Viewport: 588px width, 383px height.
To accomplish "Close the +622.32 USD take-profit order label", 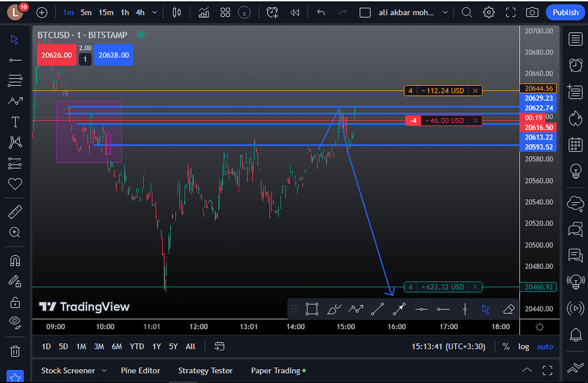I will point(475,287).
